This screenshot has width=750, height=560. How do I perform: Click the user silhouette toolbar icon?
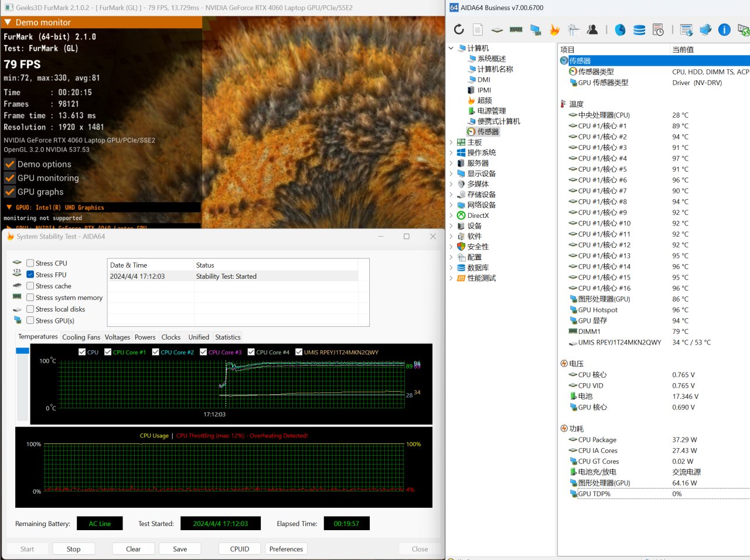[592, 29]
